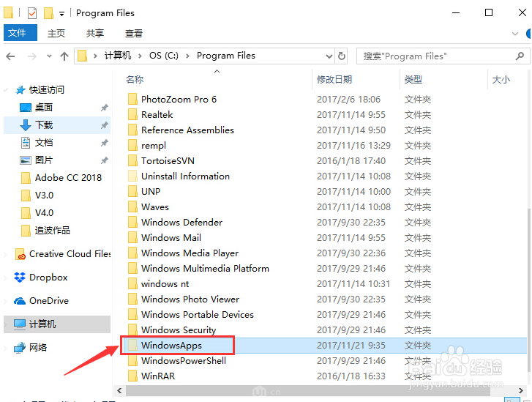Sort by 修改日期 column header

point(334,80)
